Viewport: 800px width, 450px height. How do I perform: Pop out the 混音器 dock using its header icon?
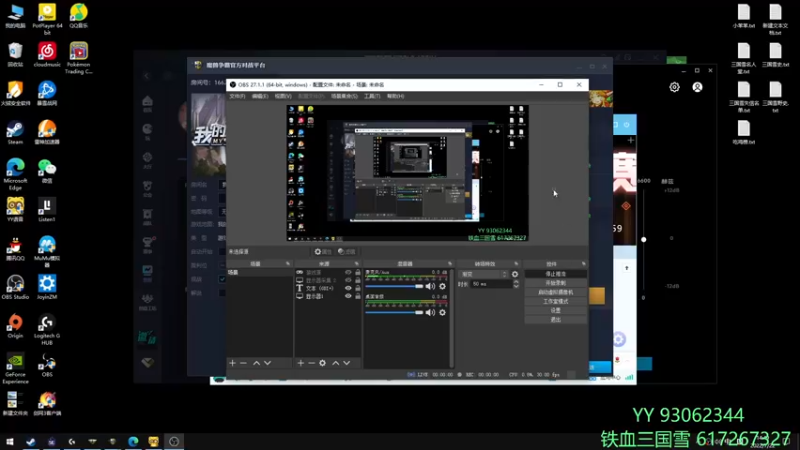(449, 264)
